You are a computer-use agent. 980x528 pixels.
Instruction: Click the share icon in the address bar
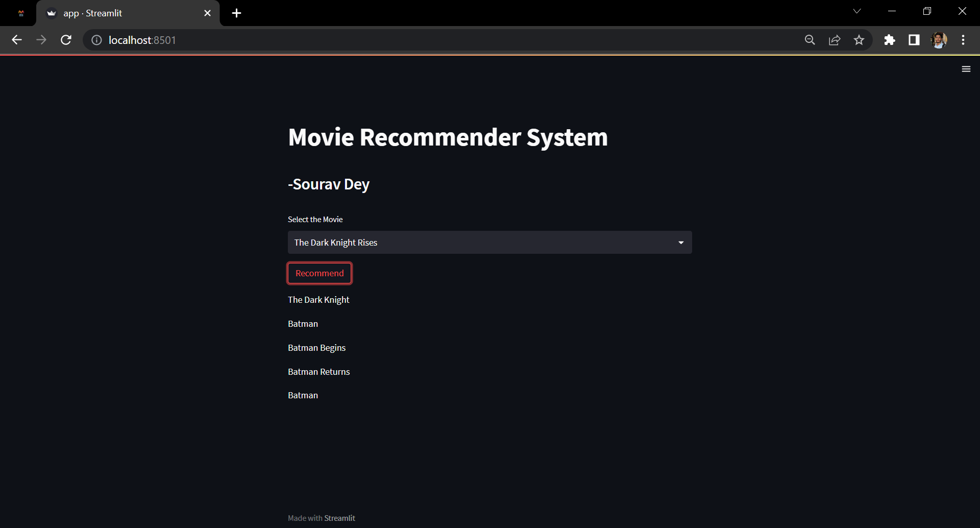[835, 40]
